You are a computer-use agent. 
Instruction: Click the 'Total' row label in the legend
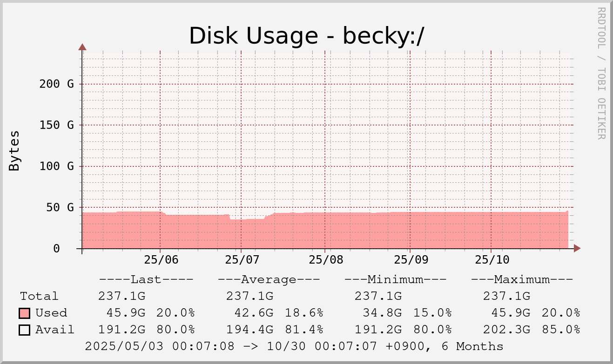tap(39, 296)
